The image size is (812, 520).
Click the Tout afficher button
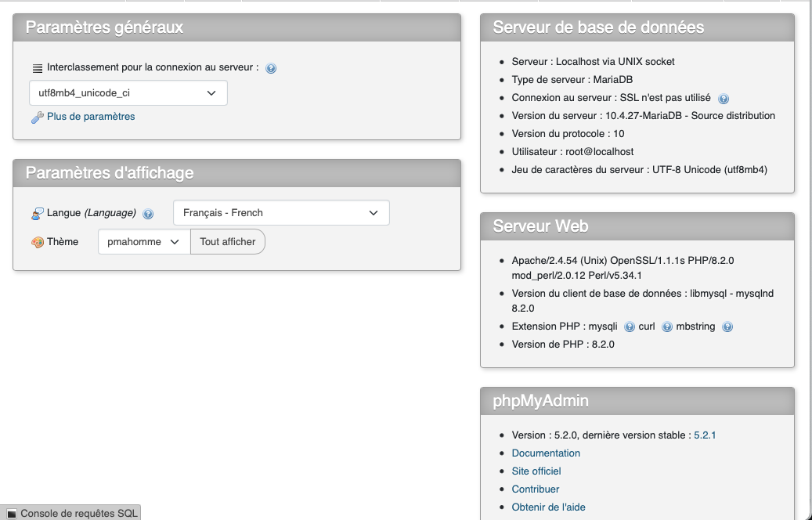[x=228, y=242]
